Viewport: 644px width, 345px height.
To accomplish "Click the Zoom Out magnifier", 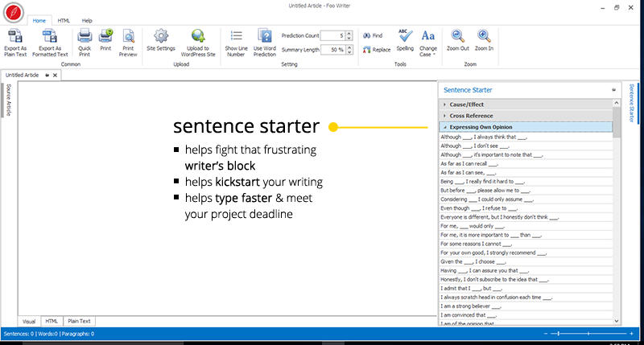I will [459, 35].
